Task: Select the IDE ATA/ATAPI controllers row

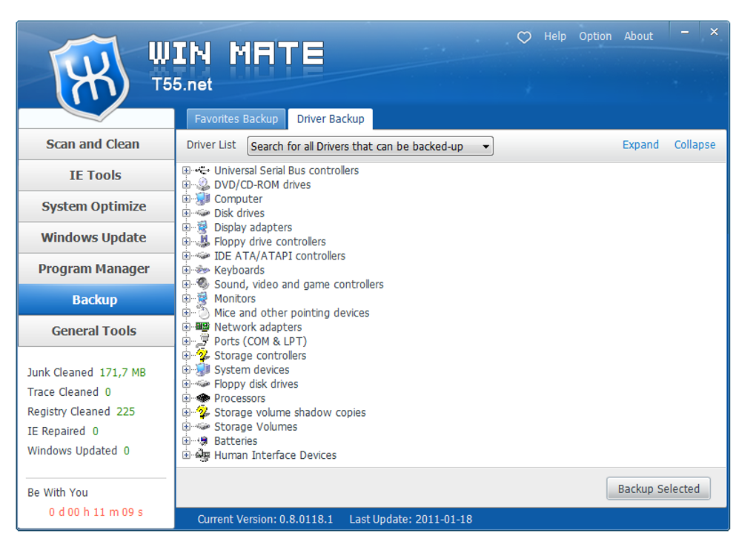Action: tap(279, 256)
